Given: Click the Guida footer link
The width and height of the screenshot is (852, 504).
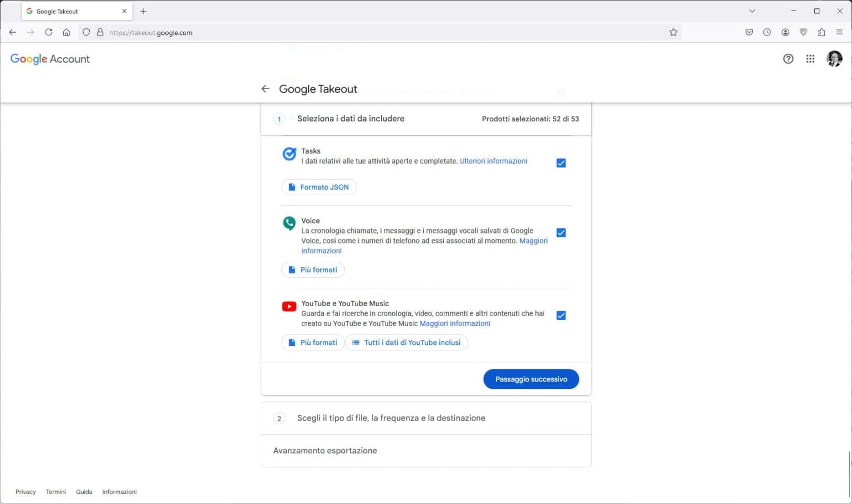Looking at the screenshot, I should [84, 492].
